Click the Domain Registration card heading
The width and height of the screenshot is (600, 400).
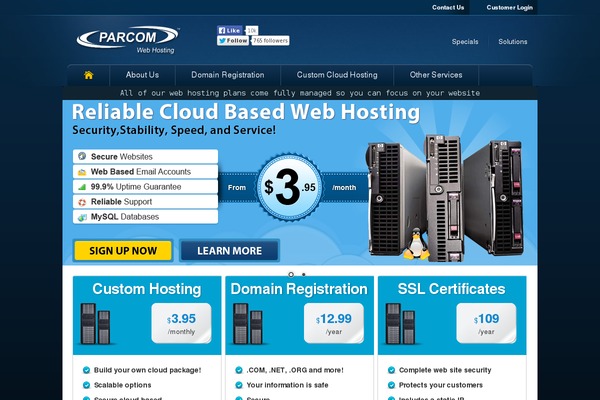click(x=299, y=289)
